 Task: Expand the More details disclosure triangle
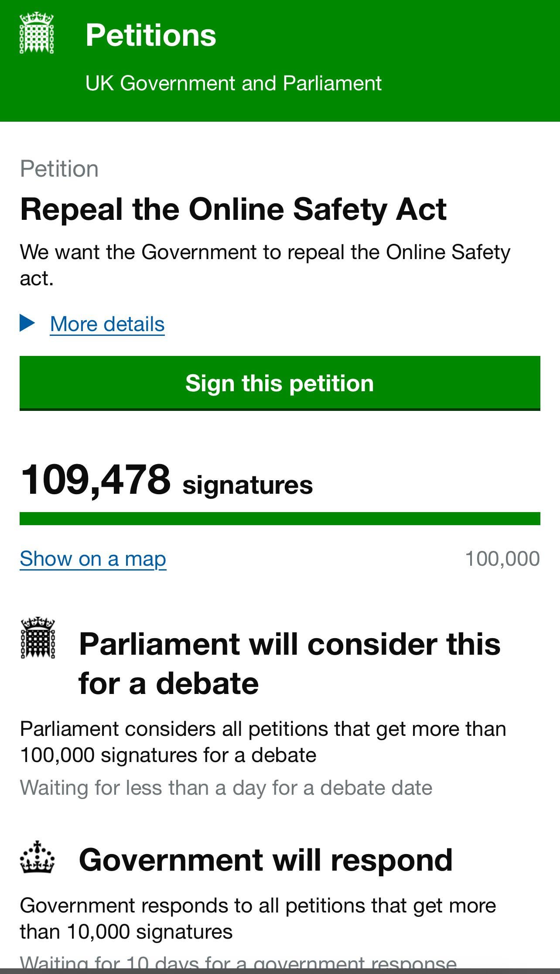(27, 323)
